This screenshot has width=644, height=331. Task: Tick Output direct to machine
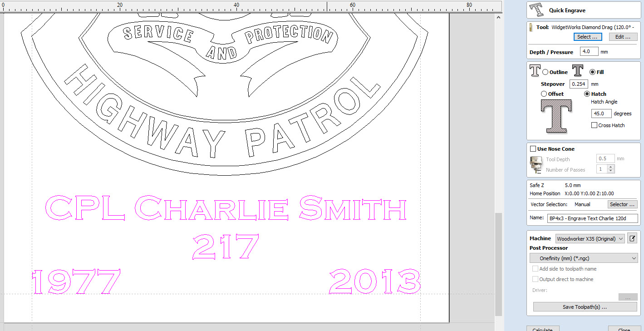[x=535, y=279]
